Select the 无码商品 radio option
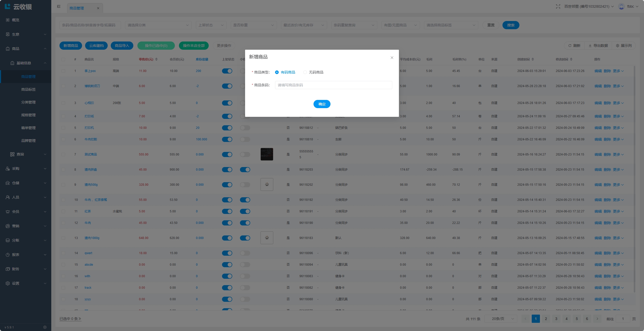Image resolution: width=644 pixels, height=331 pixels. coord(305,72)
